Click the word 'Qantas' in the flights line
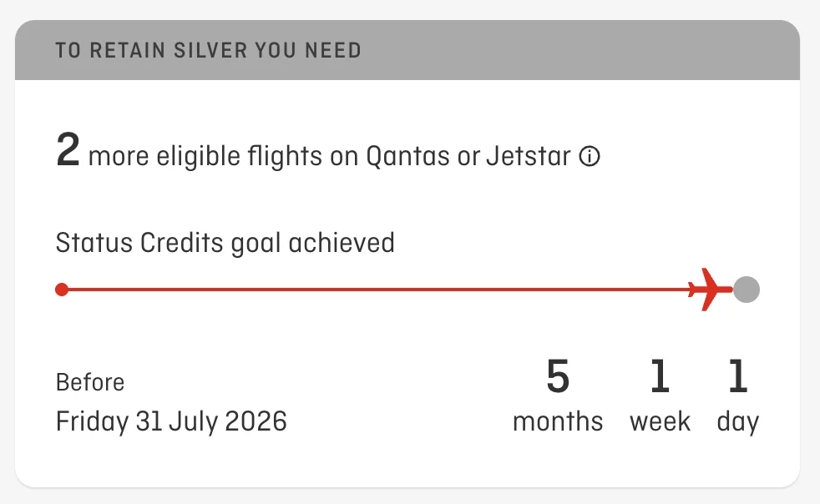 [x=408, y=156]
